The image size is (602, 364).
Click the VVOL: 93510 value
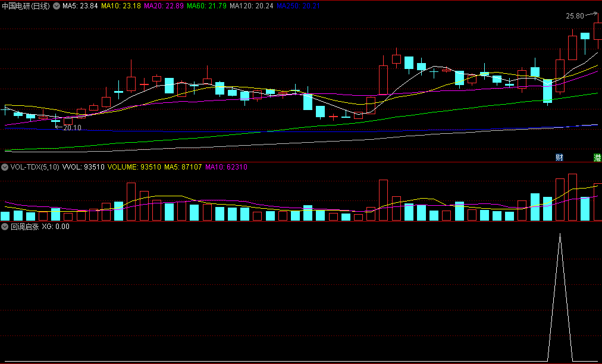83,167
